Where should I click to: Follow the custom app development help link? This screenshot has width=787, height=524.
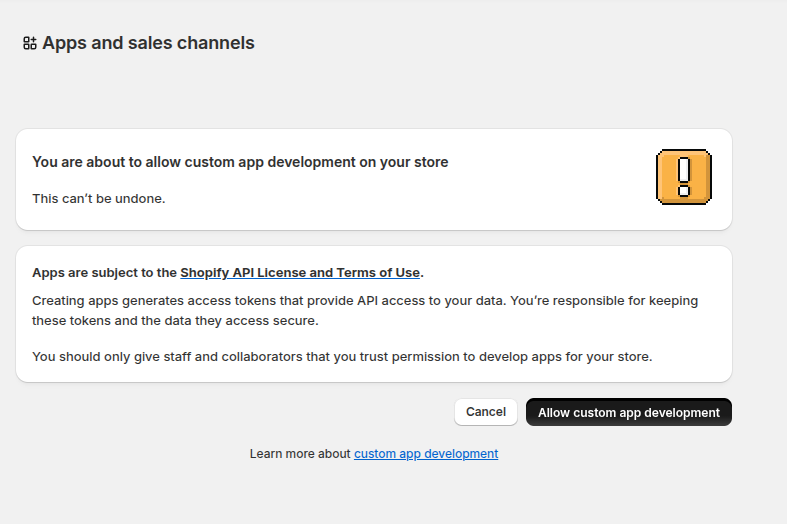coord(425,453)
